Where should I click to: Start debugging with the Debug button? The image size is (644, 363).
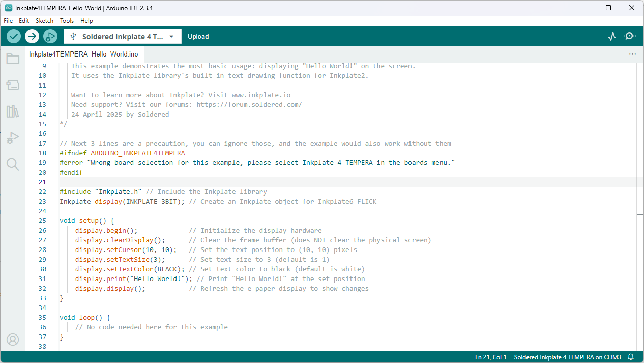[50, 36]
